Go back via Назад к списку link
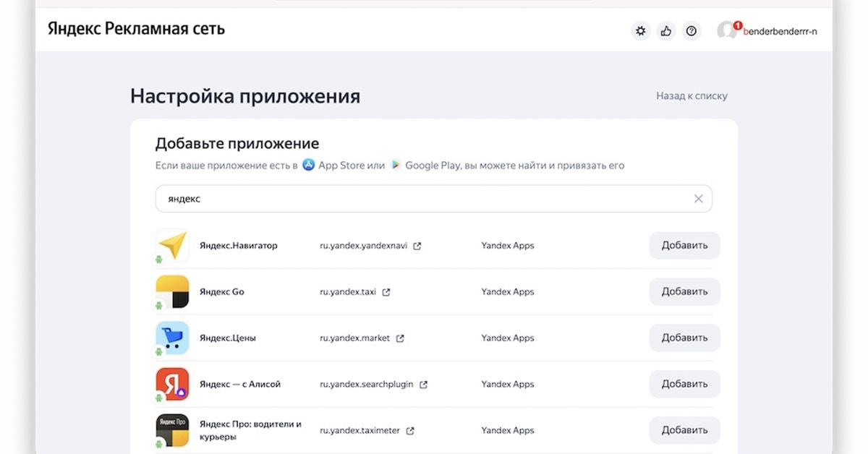The width and height of the screenshot is (868, 454). tap(692, 95)
